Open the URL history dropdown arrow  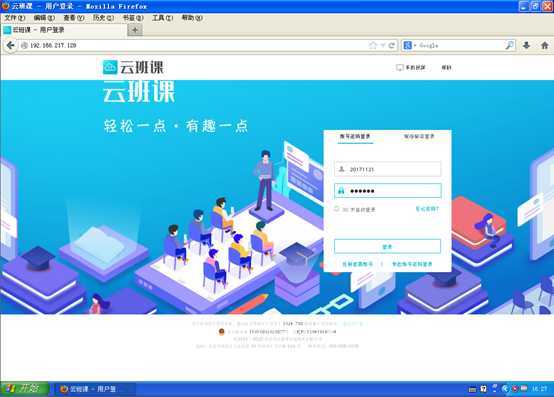coord(383,46)
